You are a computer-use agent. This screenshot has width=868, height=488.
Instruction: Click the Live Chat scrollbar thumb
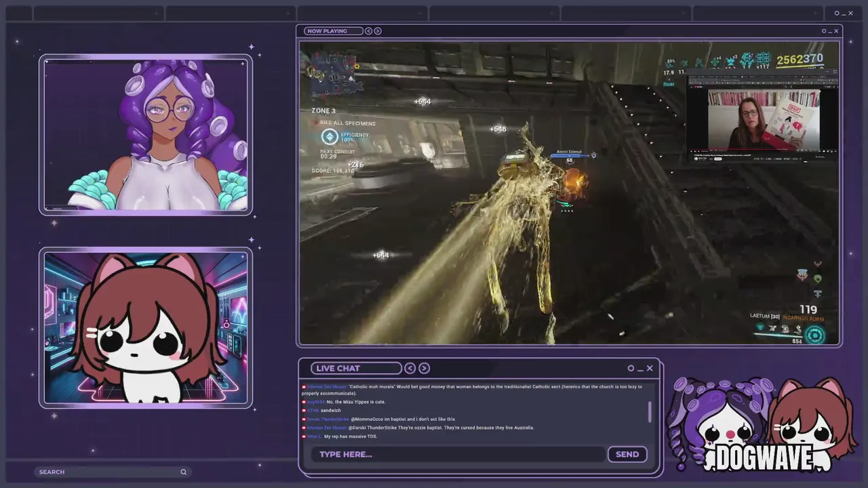(650, 411)
